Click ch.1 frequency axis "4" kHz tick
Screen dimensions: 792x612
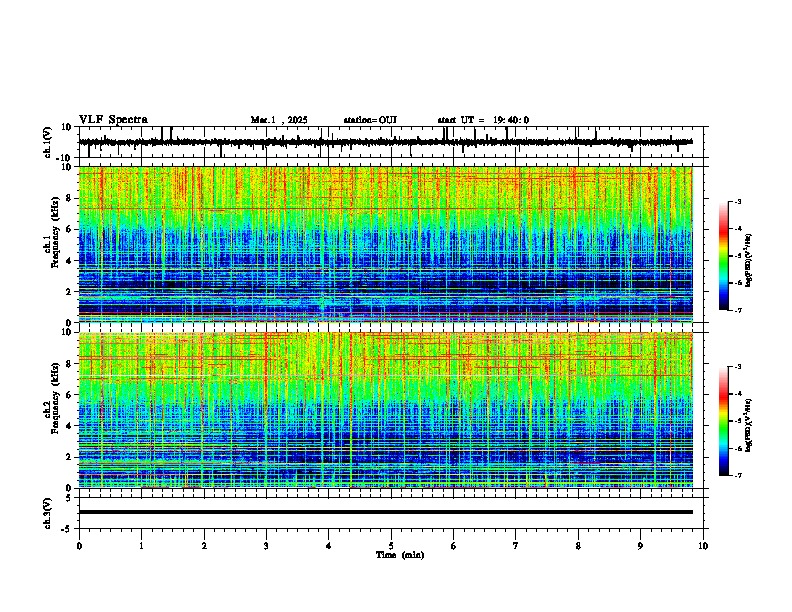tap(69, 261)
